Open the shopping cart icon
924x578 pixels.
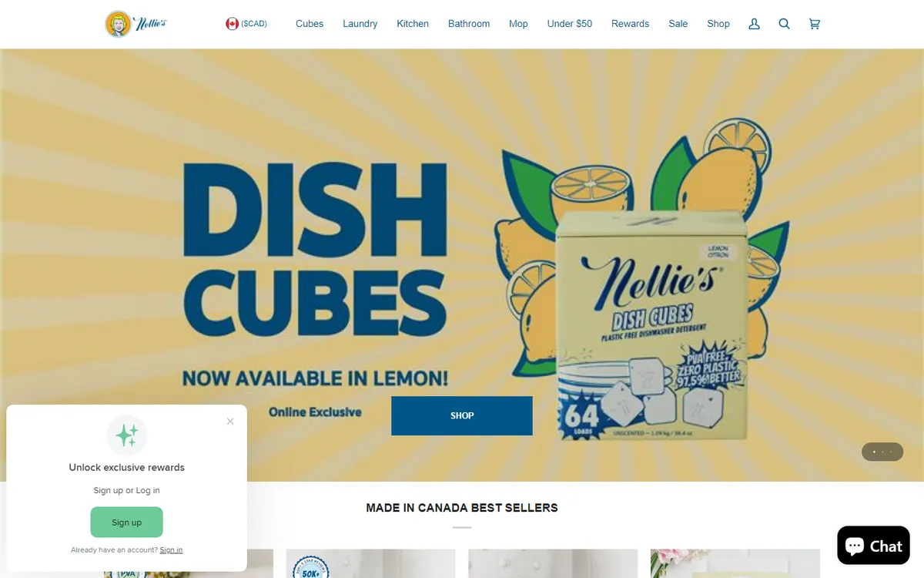(815, 24)
